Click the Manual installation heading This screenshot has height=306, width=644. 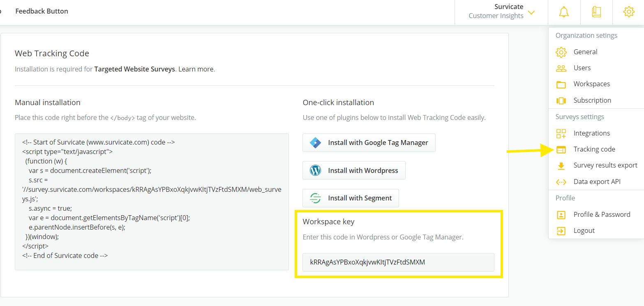48,102
